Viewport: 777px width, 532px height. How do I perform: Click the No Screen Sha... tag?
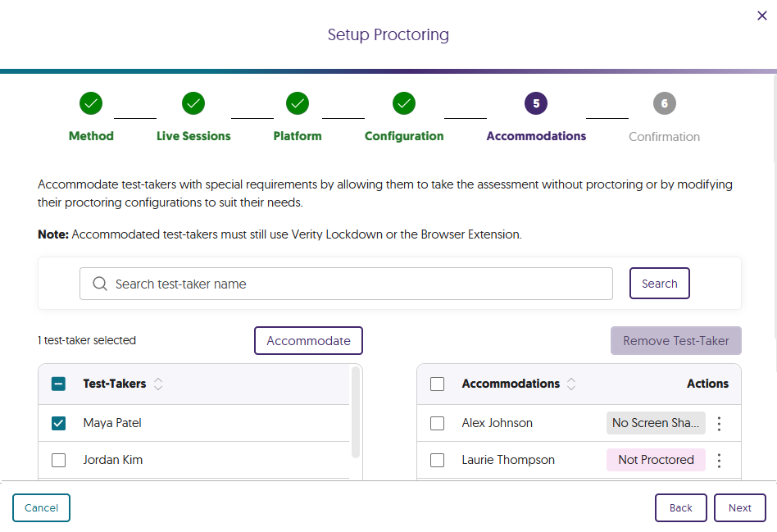pos(656,423)
